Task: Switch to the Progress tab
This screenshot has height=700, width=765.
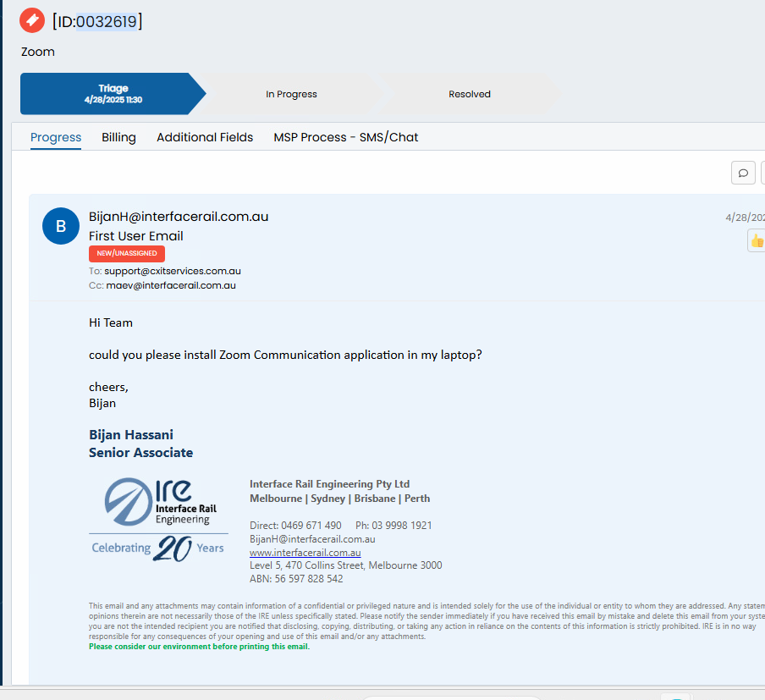Action: [x=56, y=137]
